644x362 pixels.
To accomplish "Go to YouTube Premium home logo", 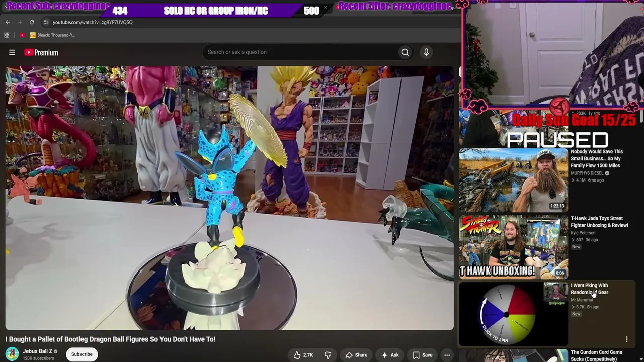I will click(x=41, y=52).
